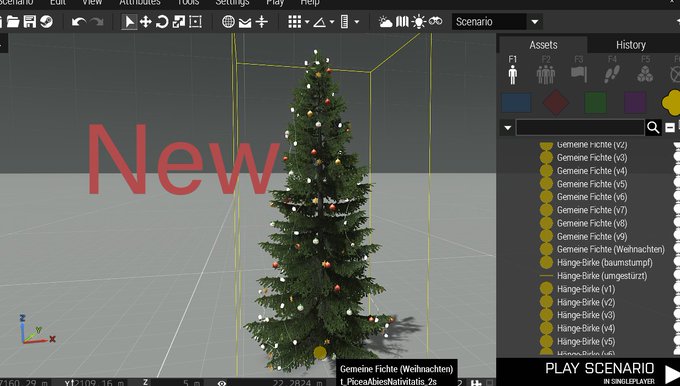Select Hänge-Birke (v3) asset
Image resolution: width=680 pixels, height=386 pixels.
586,315
